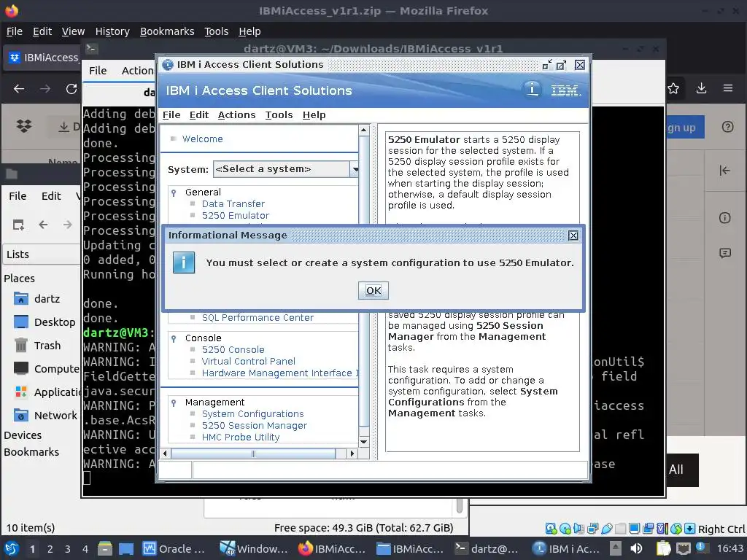Click the info icon in the IBM i Access header
This screenshot has height=560, width=747.
[x=532, y=90]
